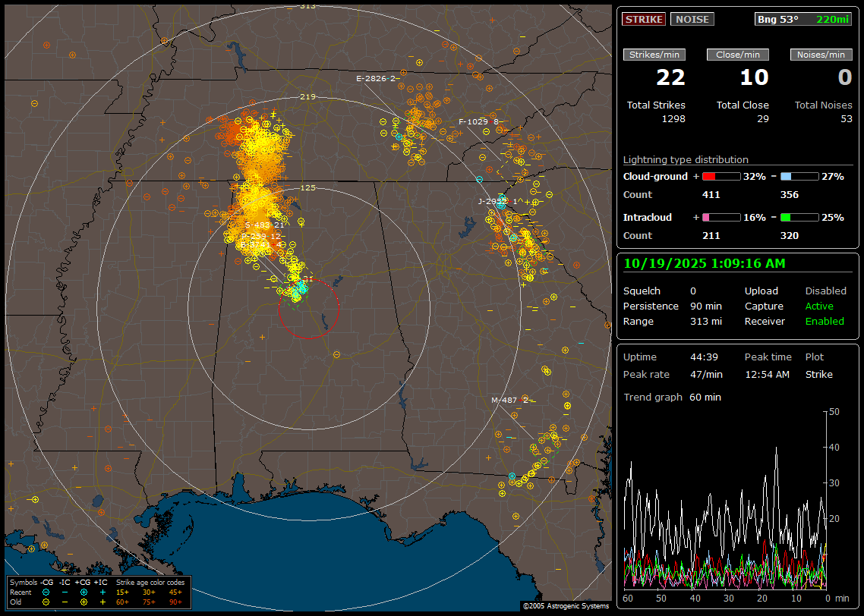
Task: Click the red STRIKE indicator
Action: (x=644, y=20)
